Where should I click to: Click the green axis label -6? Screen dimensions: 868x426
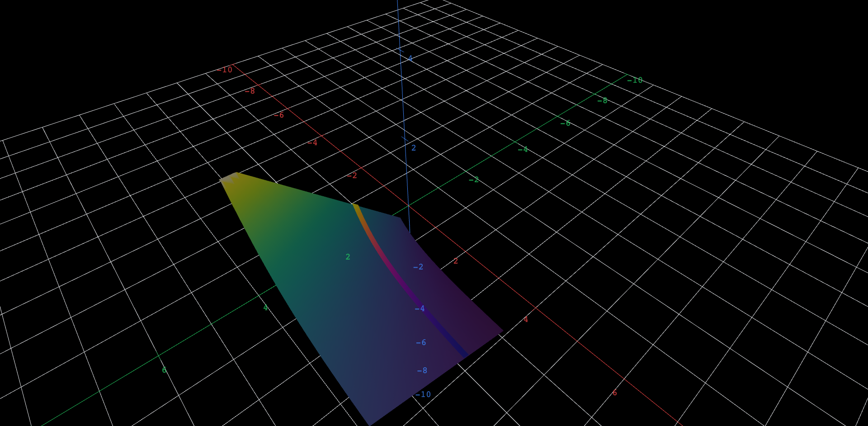(565, 123)
